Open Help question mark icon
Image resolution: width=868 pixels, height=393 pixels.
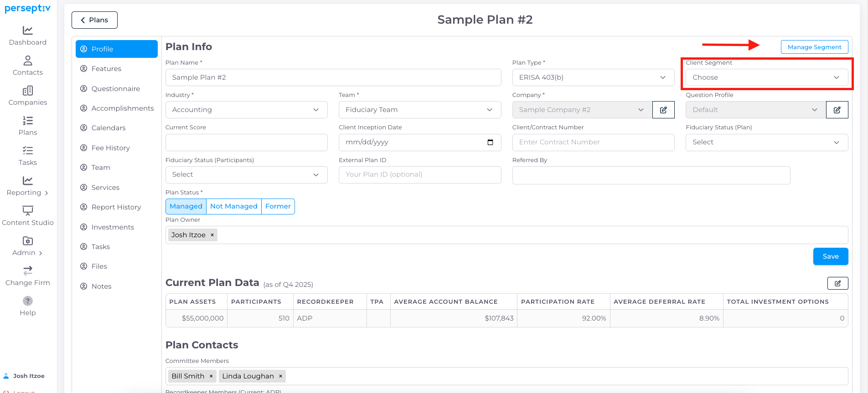pos(28,301)
